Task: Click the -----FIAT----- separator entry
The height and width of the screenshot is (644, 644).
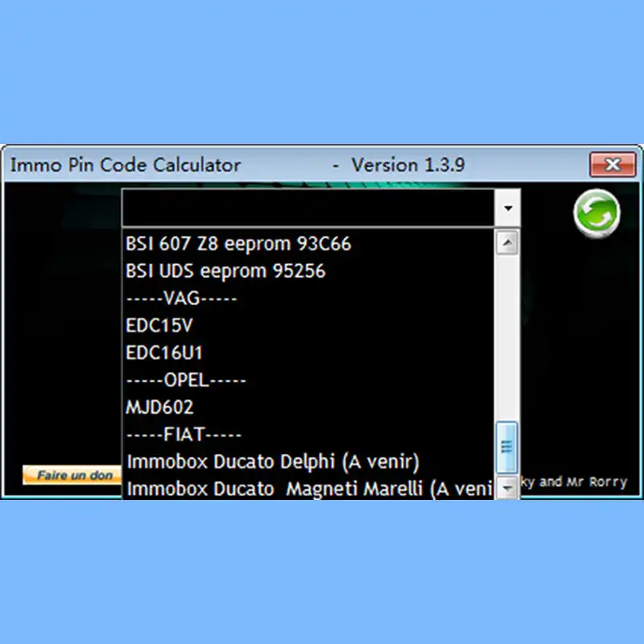Action: coord(308,435)
